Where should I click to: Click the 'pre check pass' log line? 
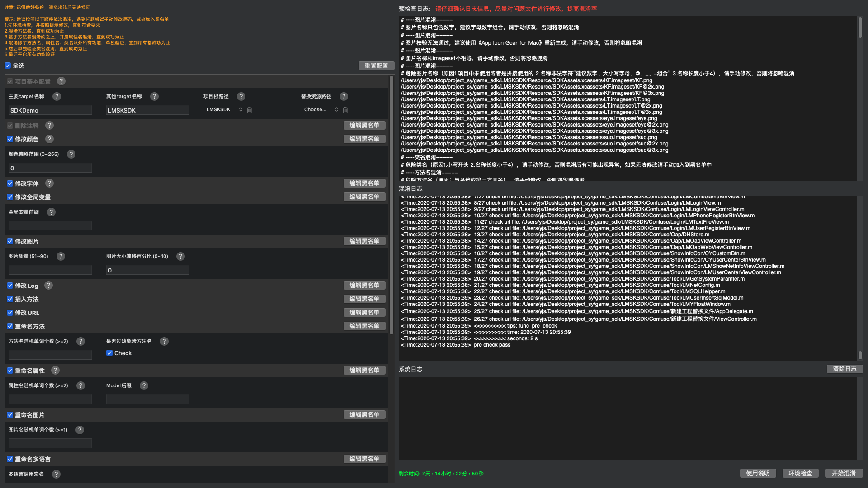point(492,345)
